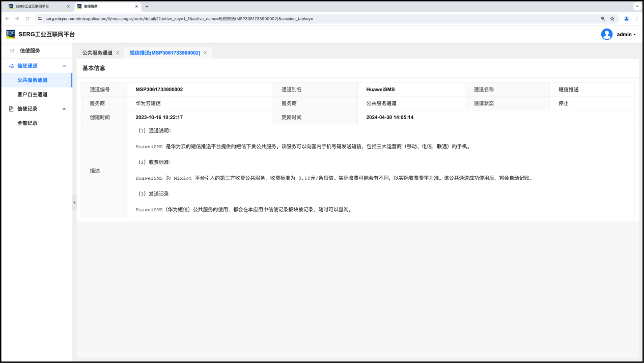644x363 pixels.
Task: Bookmark this page with the star icon
Action: (x=612, y=19)
